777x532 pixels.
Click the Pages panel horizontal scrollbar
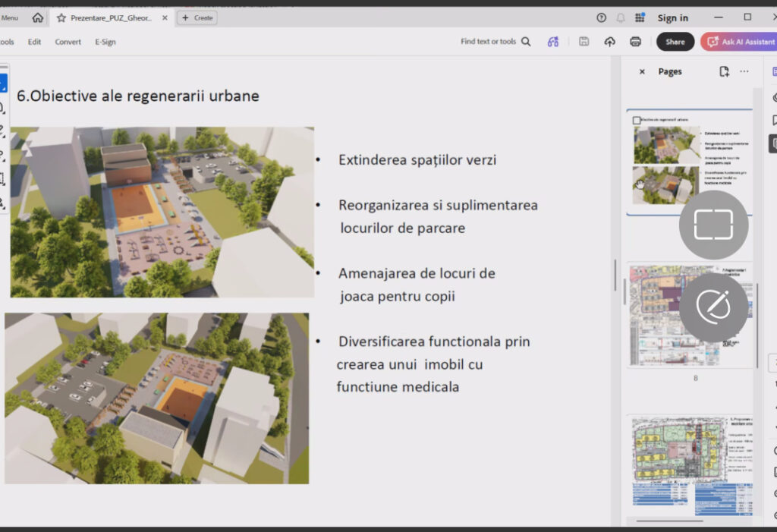tap(669, 521)
